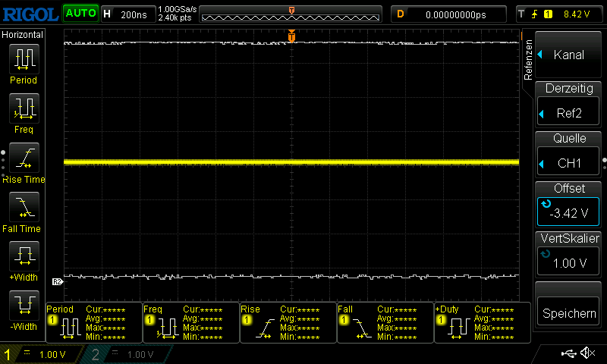Click the orange trigger position marker

click(x=291, y=36)
